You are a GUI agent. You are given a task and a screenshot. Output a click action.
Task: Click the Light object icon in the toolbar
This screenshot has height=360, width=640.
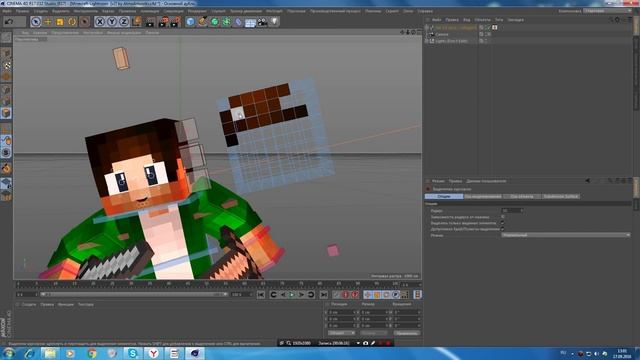274,22
